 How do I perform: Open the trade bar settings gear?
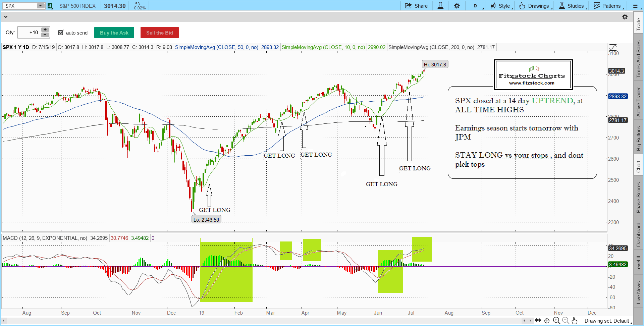[x=625, y=17]
